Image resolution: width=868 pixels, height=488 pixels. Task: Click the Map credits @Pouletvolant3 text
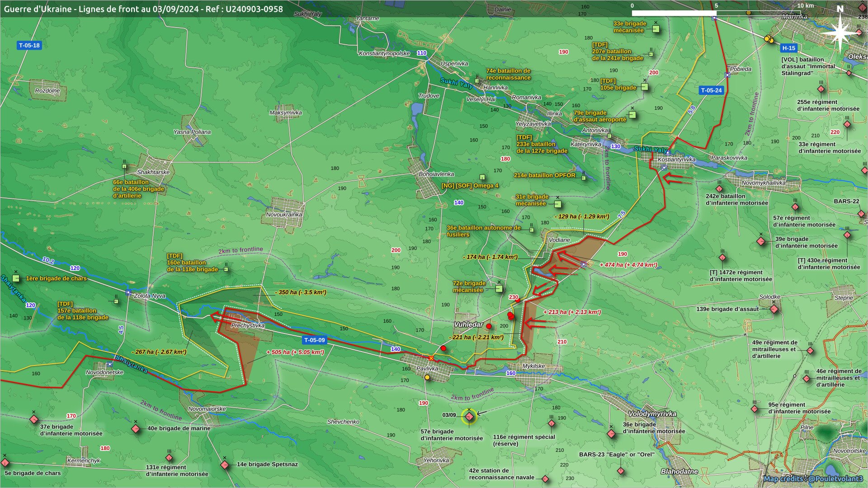pos(813,479)
